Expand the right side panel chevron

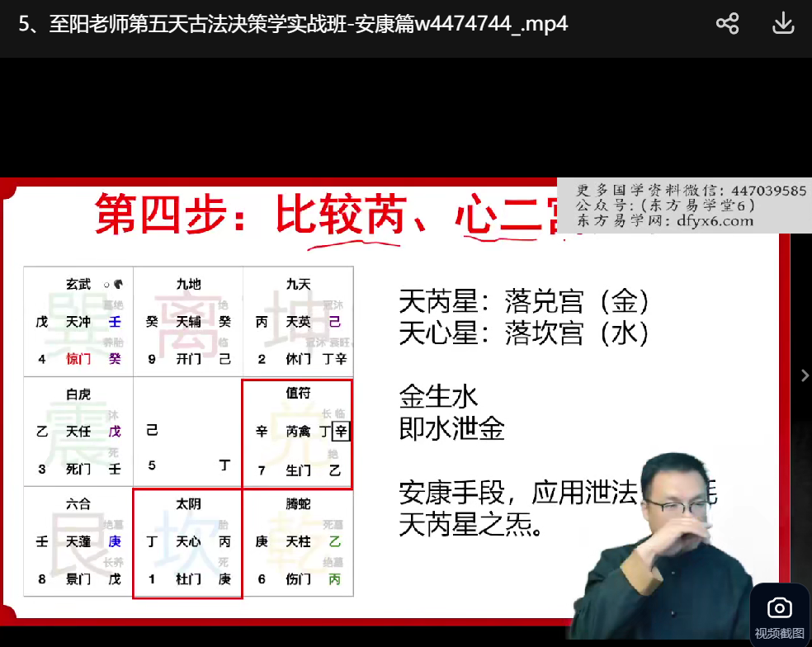[805, 375]
